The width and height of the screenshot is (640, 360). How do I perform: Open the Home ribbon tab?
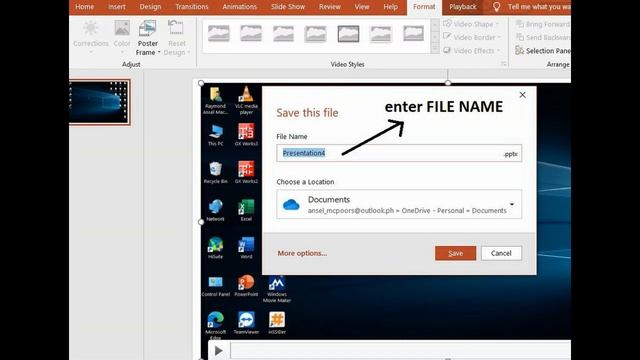(84, 7)
